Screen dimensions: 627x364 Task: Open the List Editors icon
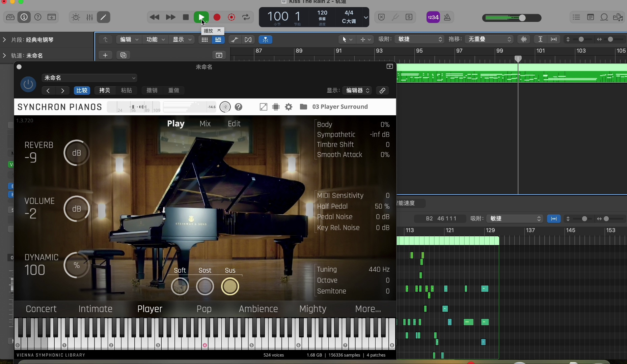[576, 17]
